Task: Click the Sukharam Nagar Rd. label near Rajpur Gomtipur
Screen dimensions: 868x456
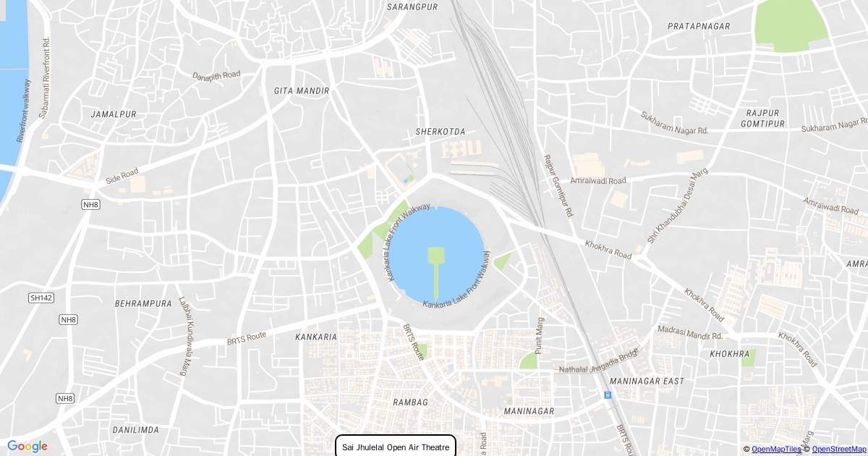Action: coord(834,127)
